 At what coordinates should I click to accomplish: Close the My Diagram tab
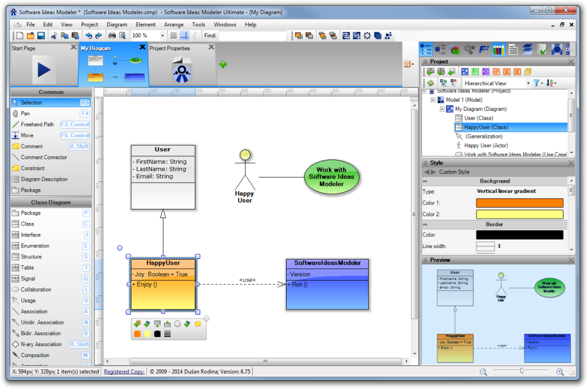coord(142,47)
